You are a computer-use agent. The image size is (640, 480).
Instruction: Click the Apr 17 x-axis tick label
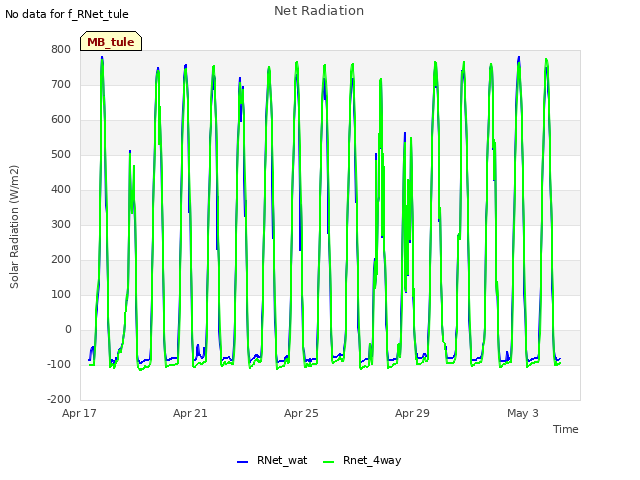(x=79, y=413)
